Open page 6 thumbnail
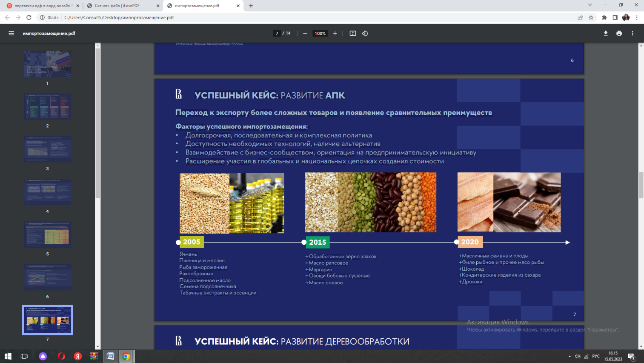This screenshot has height=363, width=644. pyautogui.click(x=48, y=277)
